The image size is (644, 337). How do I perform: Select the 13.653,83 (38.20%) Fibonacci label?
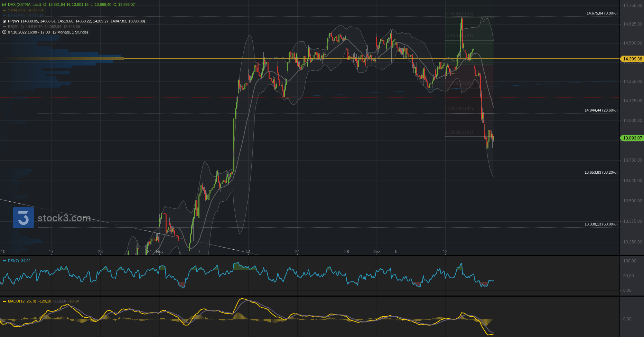tap(601, 172)
